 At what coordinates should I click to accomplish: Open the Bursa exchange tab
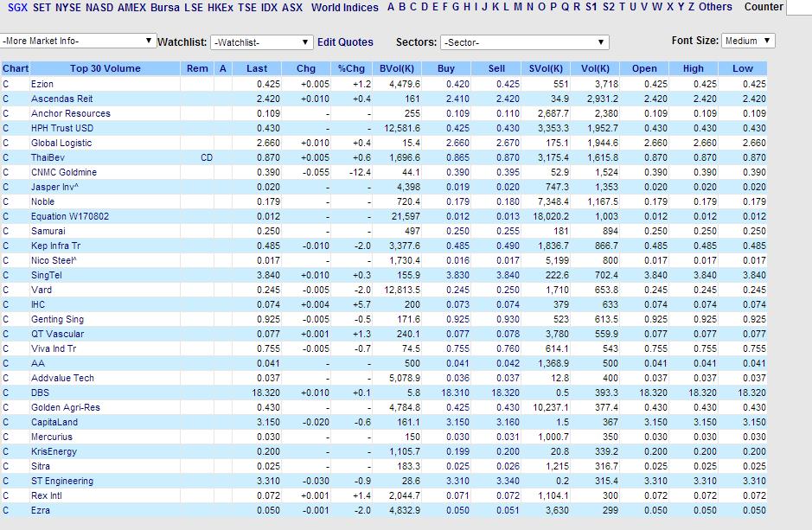164,7
